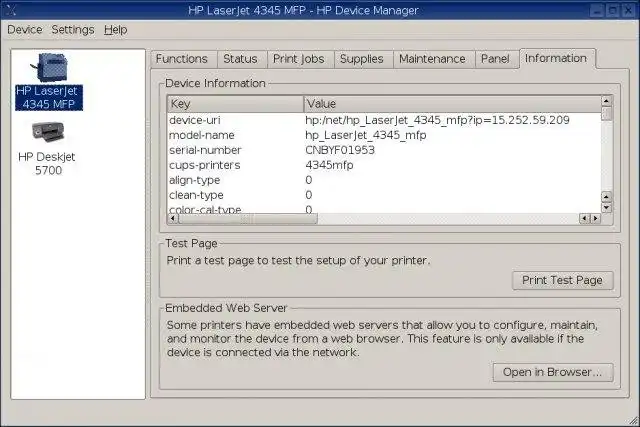Select the clean-type key cell
640x427 pixels.
point(196,195)
